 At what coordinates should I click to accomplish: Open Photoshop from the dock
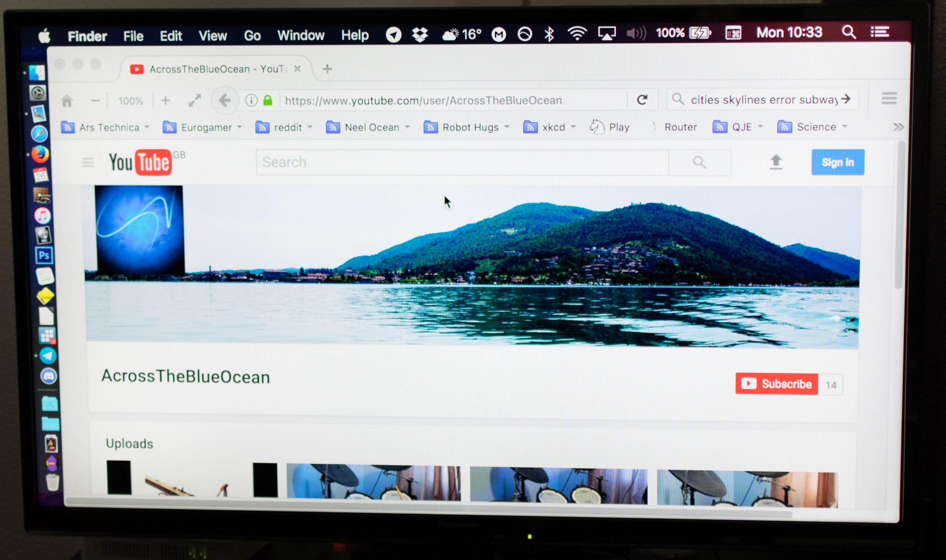click(x=44, y=255)
